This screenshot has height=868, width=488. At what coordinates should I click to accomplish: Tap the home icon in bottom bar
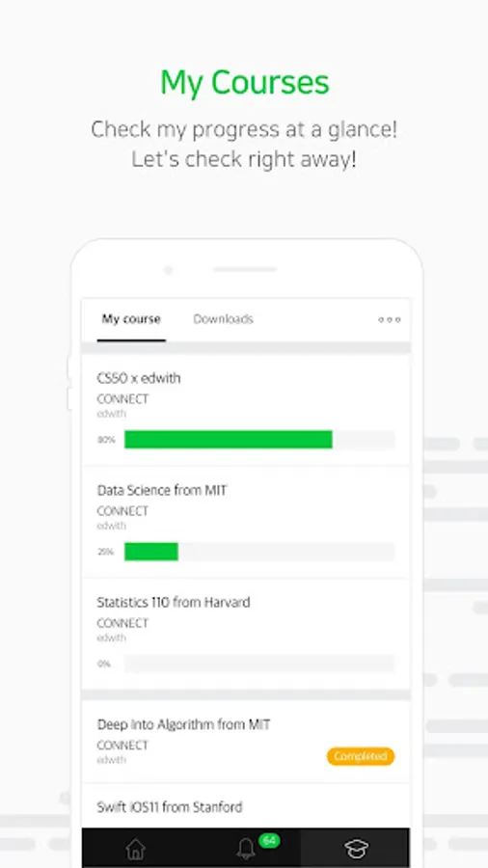pos(136,848)
